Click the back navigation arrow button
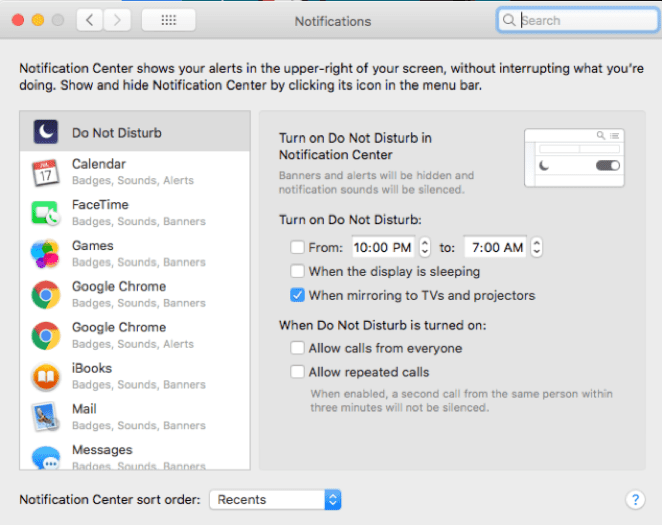Image resolution: width=662 pixels, height=525 pixels. (91, 20)
